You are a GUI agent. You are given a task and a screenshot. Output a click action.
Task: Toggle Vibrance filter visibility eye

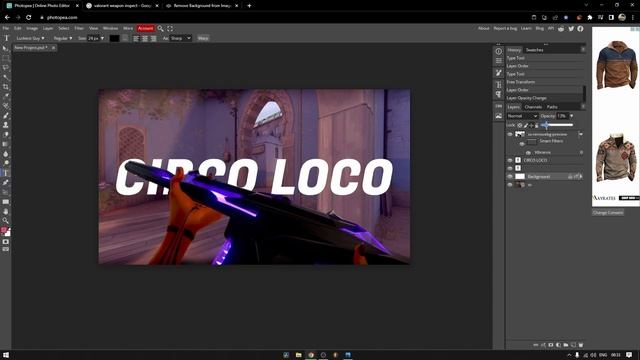coord(528,152)
